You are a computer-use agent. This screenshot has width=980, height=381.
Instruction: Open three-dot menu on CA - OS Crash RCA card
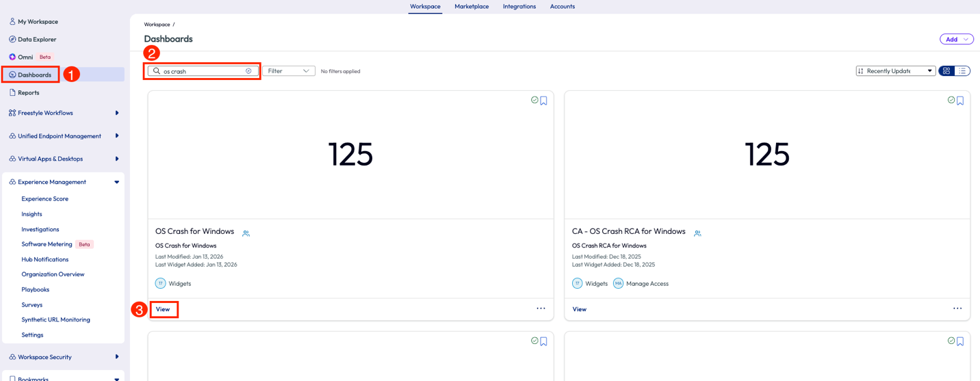(957, 308)
